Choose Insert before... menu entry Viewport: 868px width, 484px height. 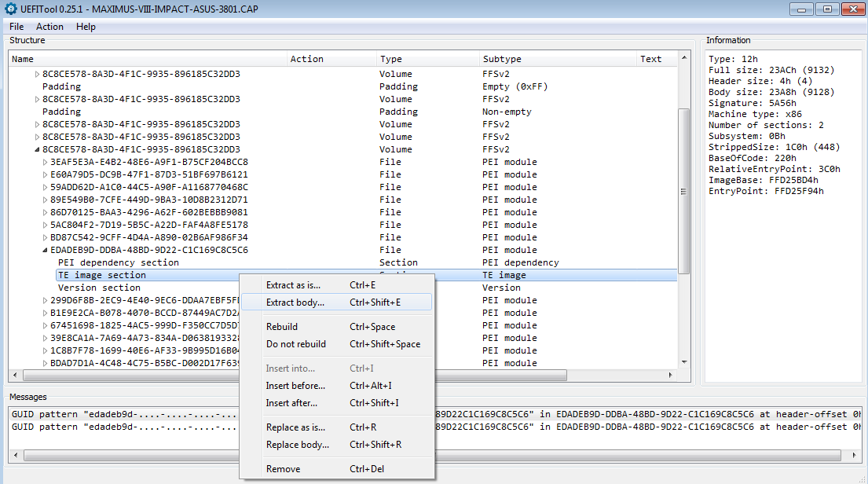(336, 386)
